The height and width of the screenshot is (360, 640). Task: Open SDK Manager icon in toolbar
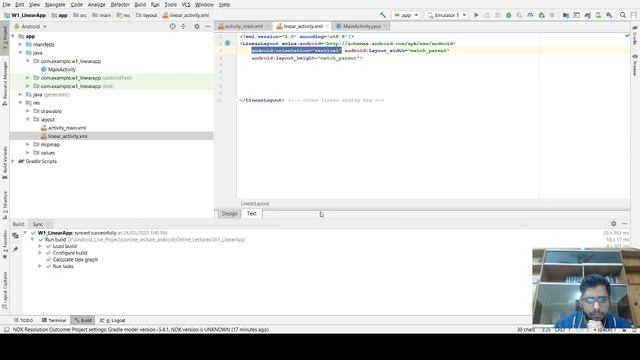pos(609,15)
